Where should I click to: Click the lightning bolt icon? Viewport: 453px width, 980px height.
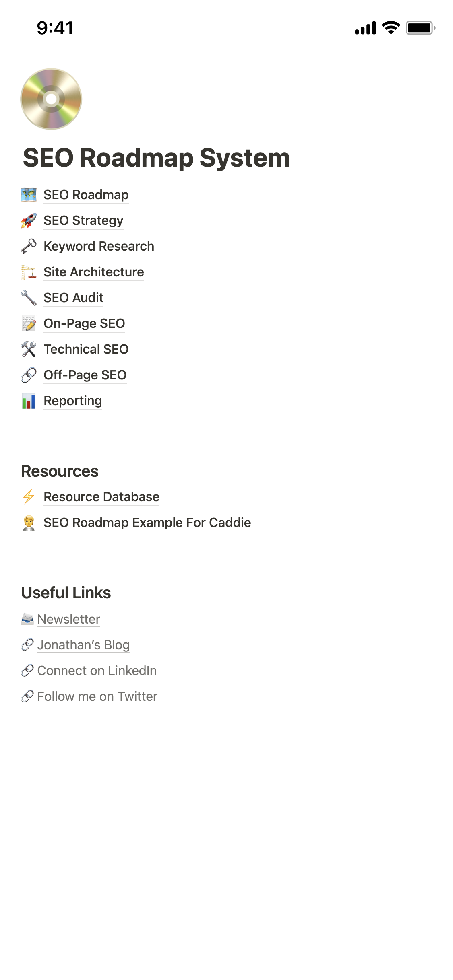[x=29, y=497]
